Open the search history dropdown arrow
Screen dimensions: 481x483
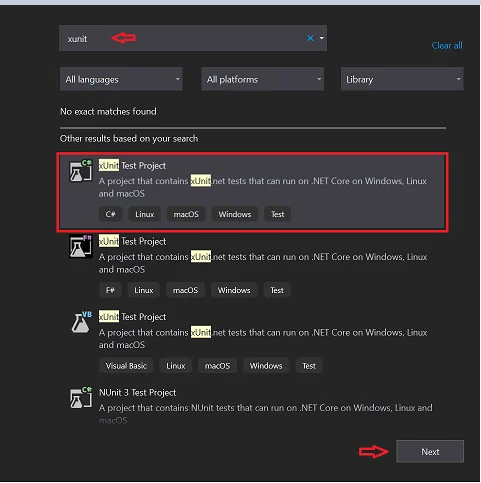[x=322, y=38]
